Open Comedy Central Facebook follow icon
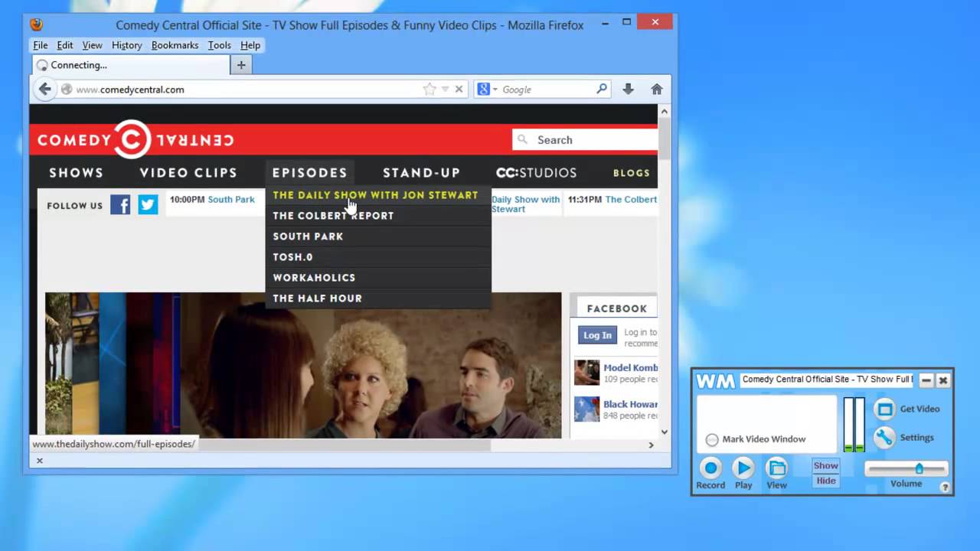 [120, 204]
